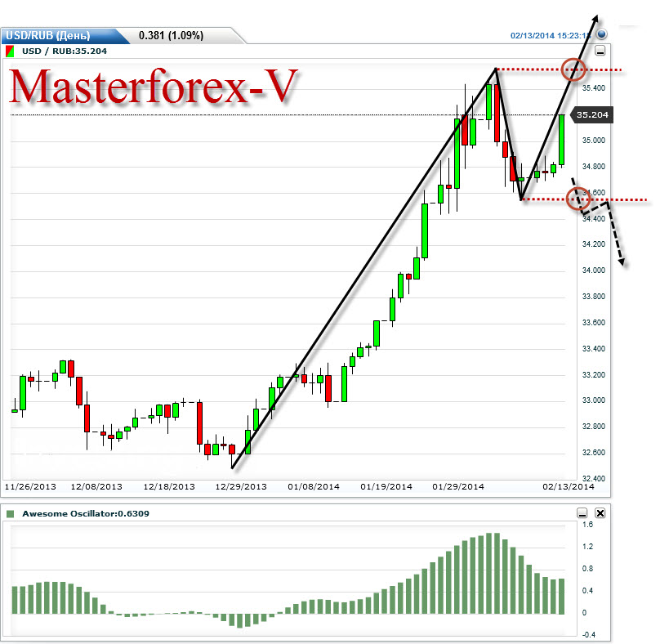This screenshot has height=644, width=660.
Task: Click the 01/19/2014 date axis label
Action: click(386, 487)
